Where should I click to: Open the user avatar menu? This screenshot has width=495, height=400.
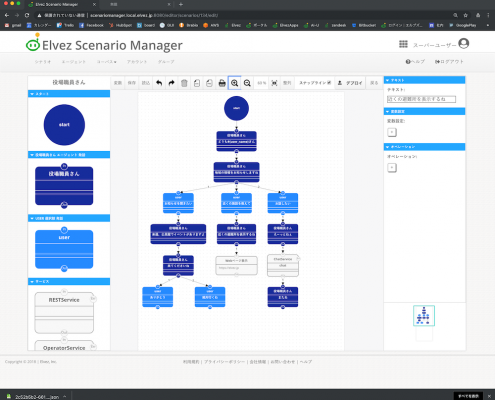pyautogui.click(x=464, y=43)
